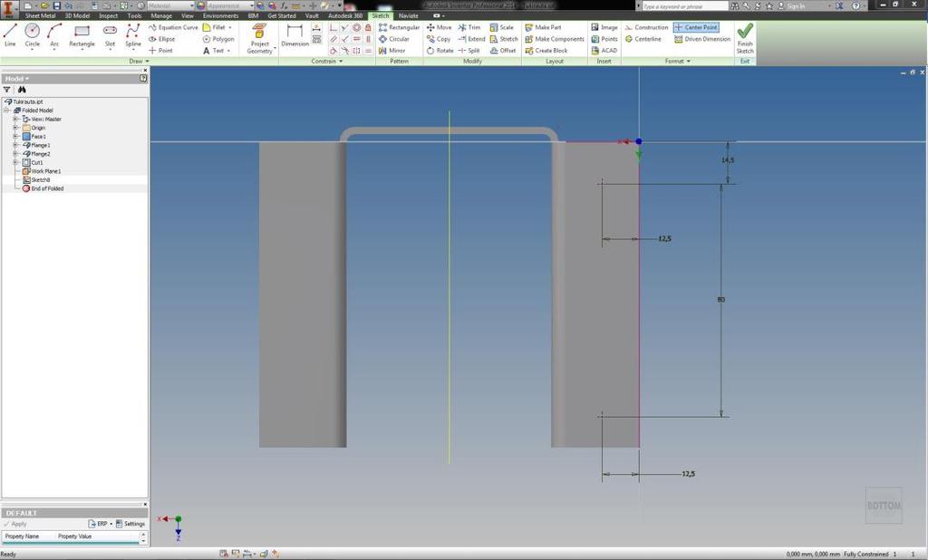The height and width of the screenshot is (560, 928).
Task: Open Circular pattern tool
Action: coord(393,39)
